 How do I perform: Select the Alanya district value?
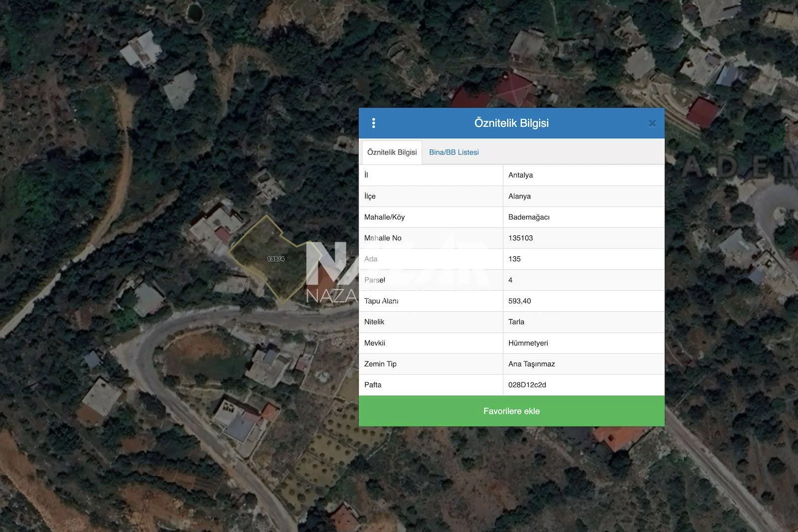[x=519, y=196]
